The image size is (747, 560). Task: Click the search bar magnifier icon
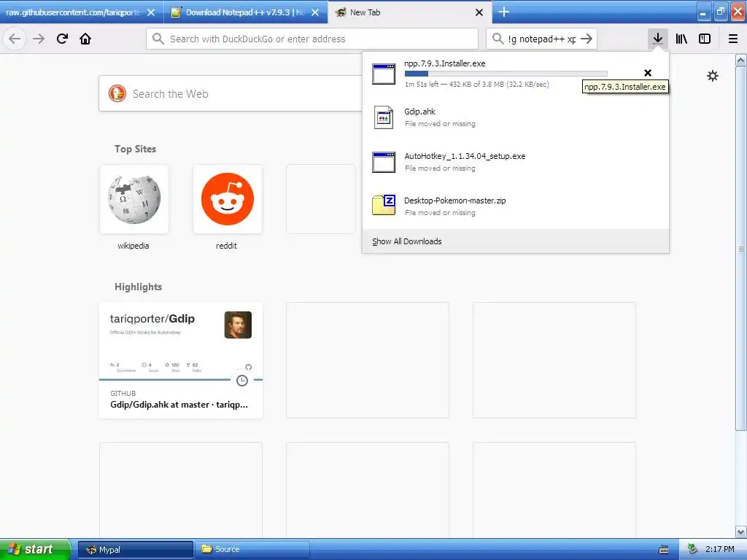pos(498,39)
